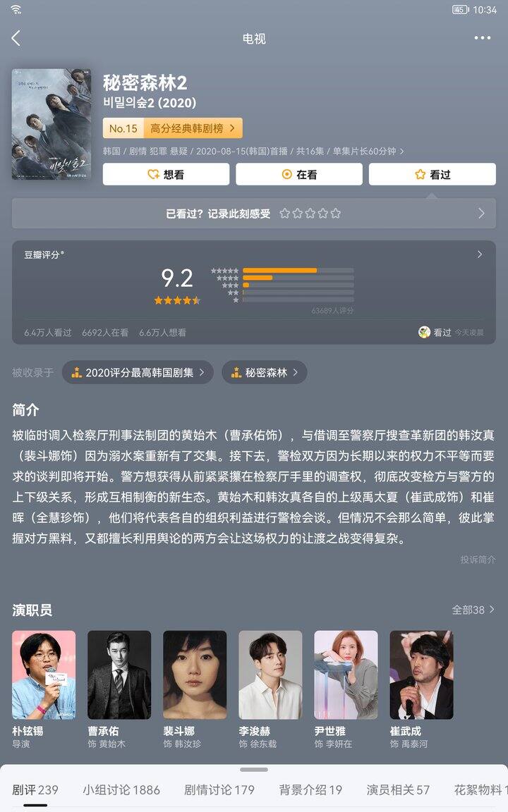
Task: Open the No.15 高分经典韩剧榜 ranking badge
Action: [x=173, y=128]
